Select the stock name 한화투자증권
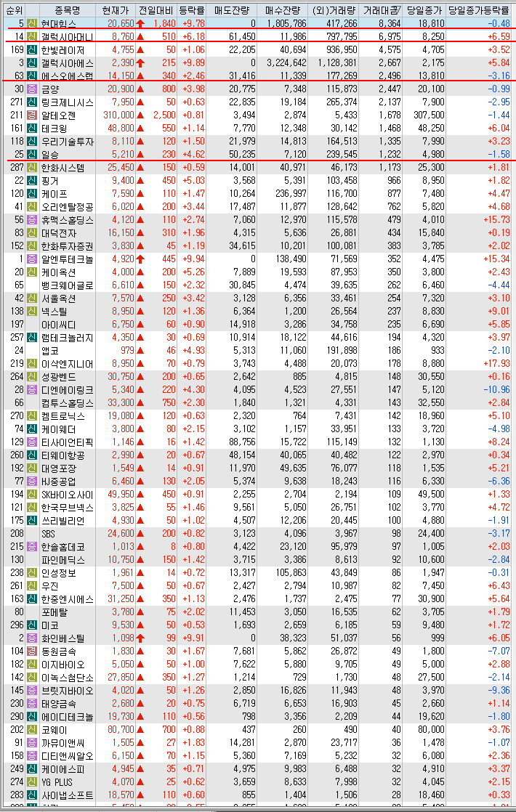Viewport: 516px width, 812px height. (x=68, y=246)
